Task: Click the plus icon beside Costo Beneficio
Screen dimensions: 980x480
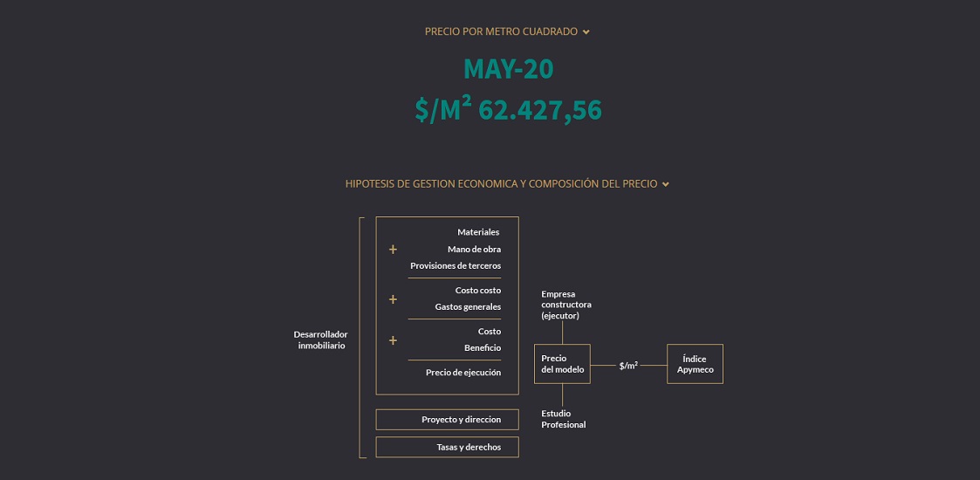Action: coord(393,340)
